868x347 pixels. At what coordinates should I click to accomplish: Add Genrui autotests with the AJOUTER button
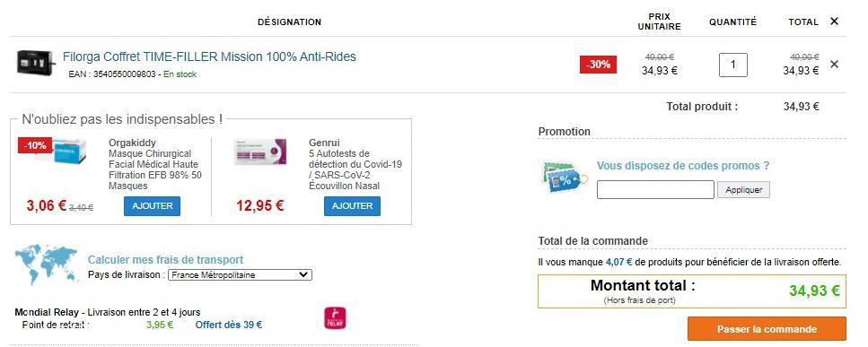coord(352,206)
